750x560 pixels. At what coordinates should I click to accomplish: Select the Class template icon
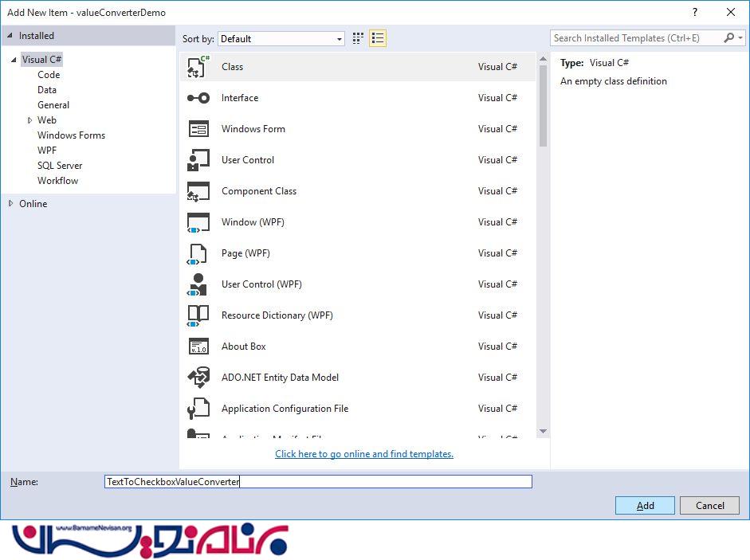click(198, 67)
